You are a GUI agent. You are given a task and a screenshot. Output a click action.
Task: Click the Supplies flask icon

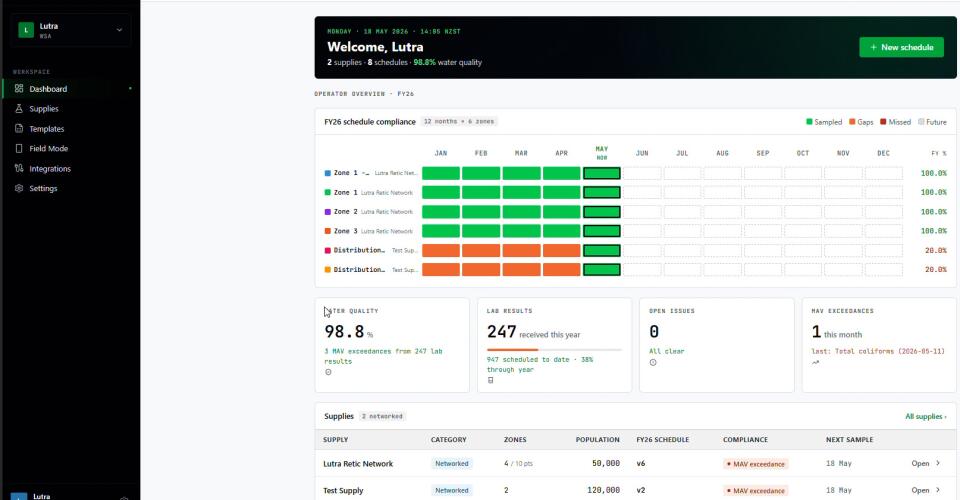19,108
